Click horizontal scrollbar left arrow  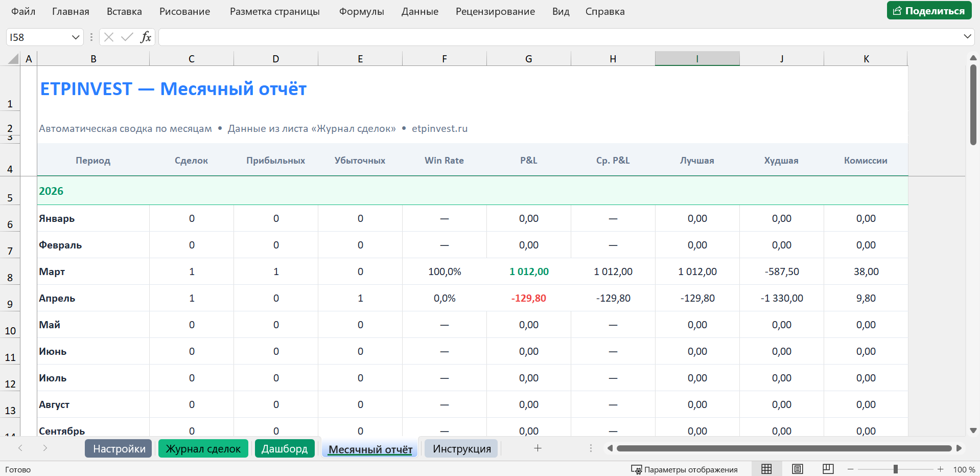point(610,448)
